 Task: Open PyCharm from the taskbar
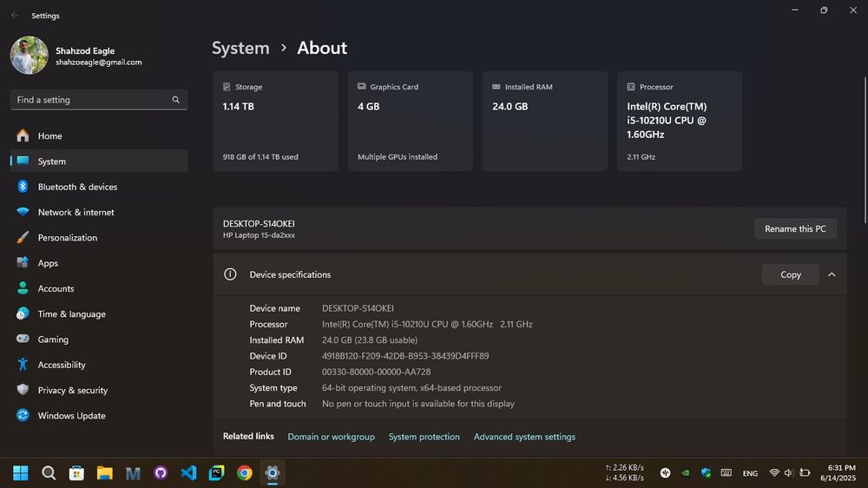click(216, 473)
